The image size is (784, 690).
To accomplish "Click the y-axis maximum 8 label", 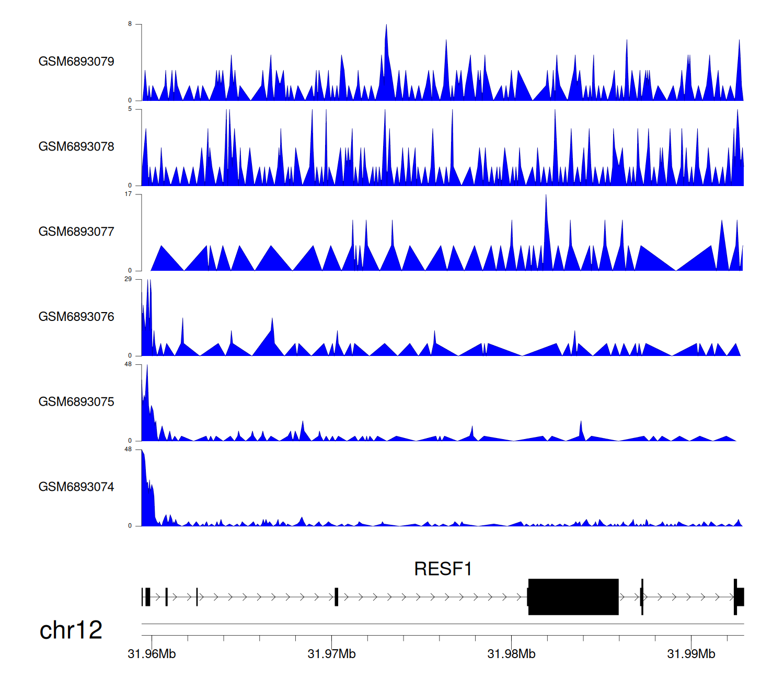I will coord(130,24).
